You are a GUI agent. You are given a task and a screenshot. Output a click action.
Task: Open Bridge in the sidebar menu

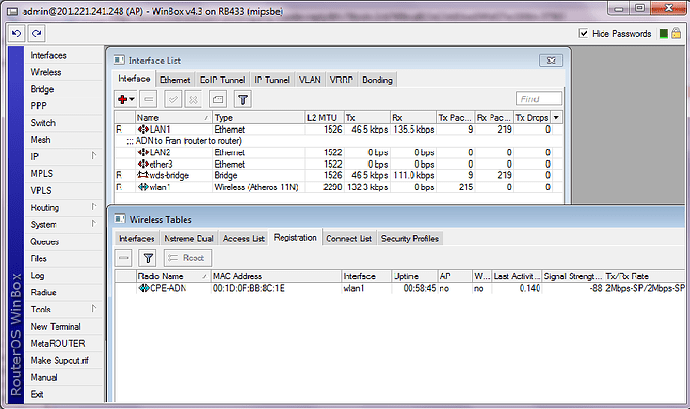coord(64,89)
